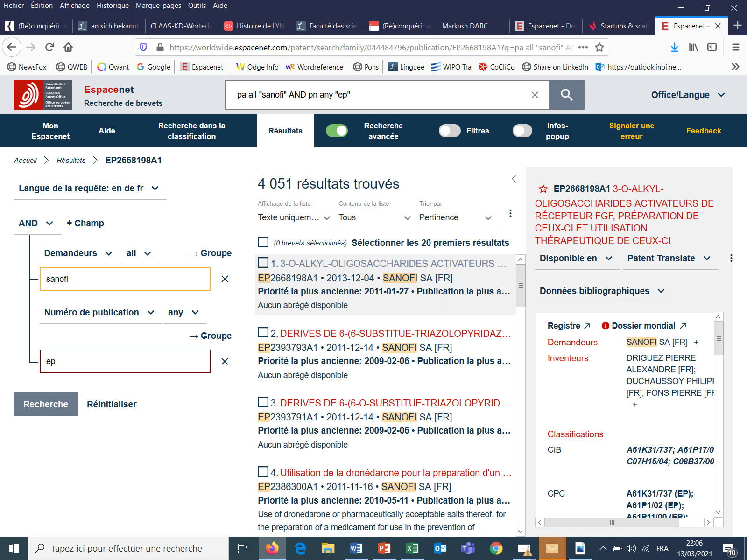Viewport: 747px width, 560px height.
Task: Open the Trier par Pertinence dropdown
Action: point(456,217)
